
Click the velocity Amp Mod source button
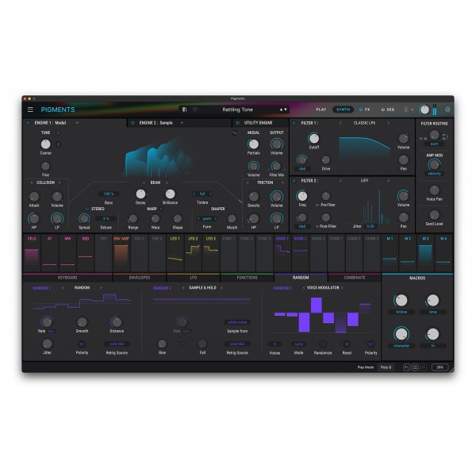click(x=435, y=174)
